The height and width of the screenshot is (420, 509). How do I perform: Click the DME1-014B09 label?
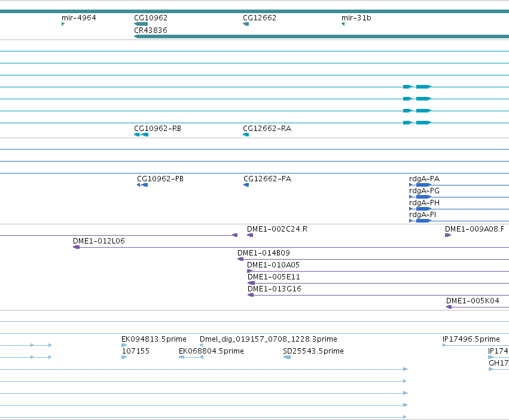point(264,253)
